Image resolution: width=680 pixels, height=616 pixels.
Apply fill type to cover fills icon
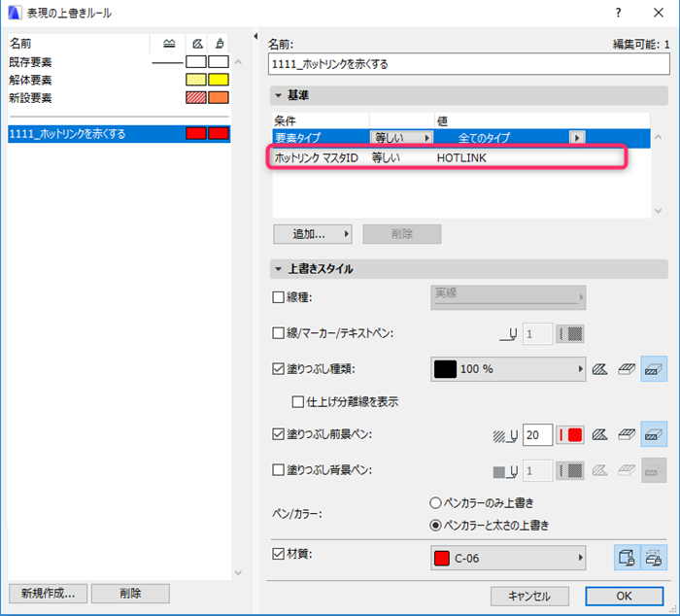click(627, 369)
